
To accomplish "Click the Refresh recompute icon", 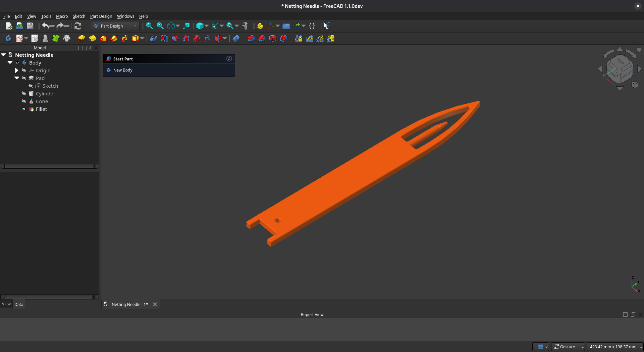I will pos(78,26).
